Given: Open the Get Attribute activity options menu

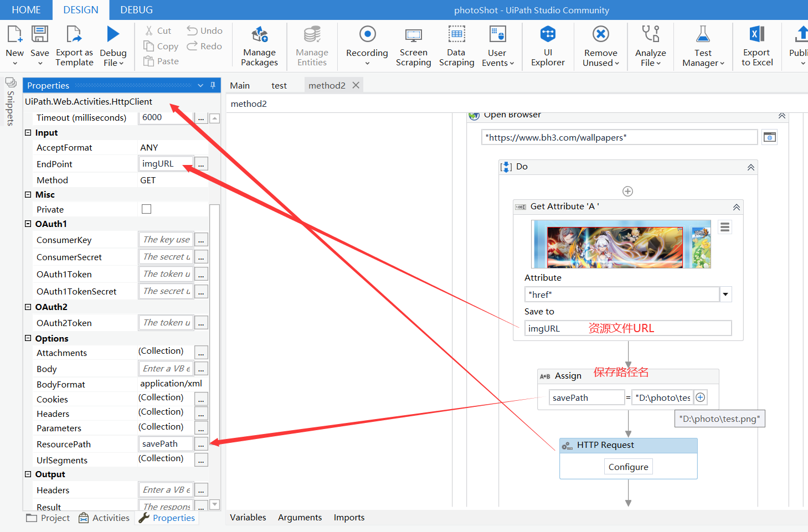Looking at the screenshot, I should click(x=724, y=226).
